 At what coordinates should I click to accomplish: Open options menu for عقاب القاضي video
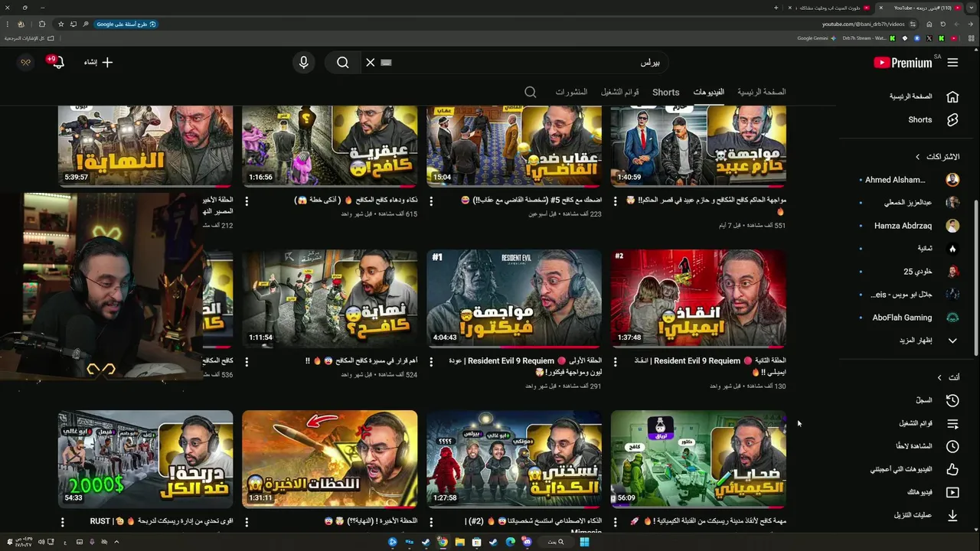(x=431, y=201)
